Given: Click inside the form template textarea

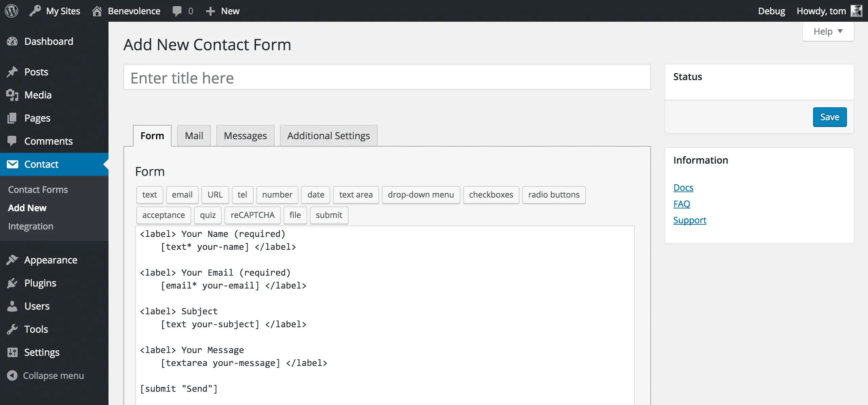Looking at the screenshot, I should tap(385, 316).
